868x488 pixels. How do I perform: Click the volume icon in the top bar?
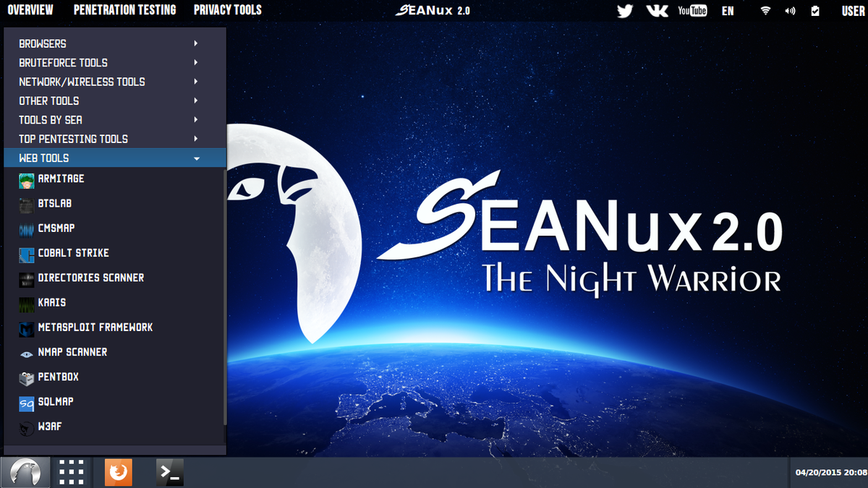790,10
